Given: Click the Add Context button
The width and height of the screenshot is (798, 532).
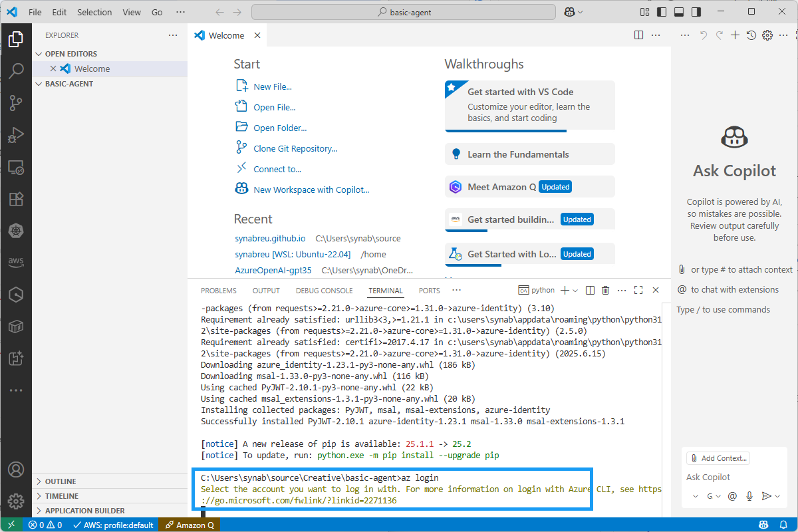Looking at the screenshot, I should 718,458.
